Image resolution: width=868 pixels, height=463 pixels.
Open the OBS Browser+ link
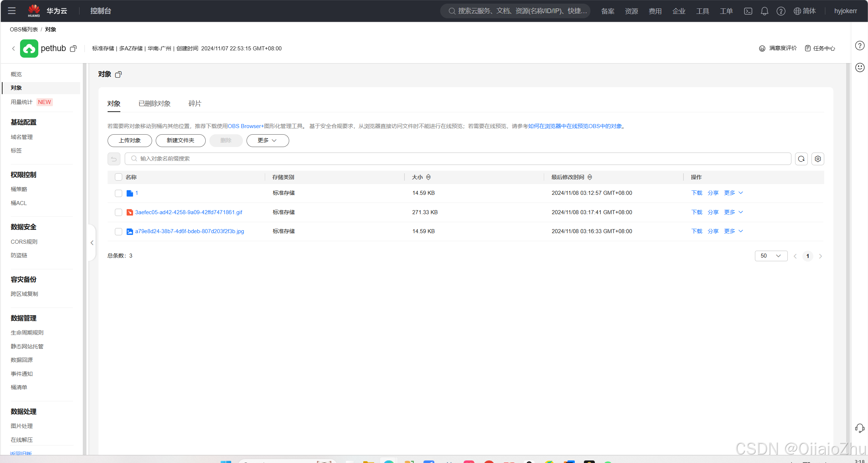point(245,126)
